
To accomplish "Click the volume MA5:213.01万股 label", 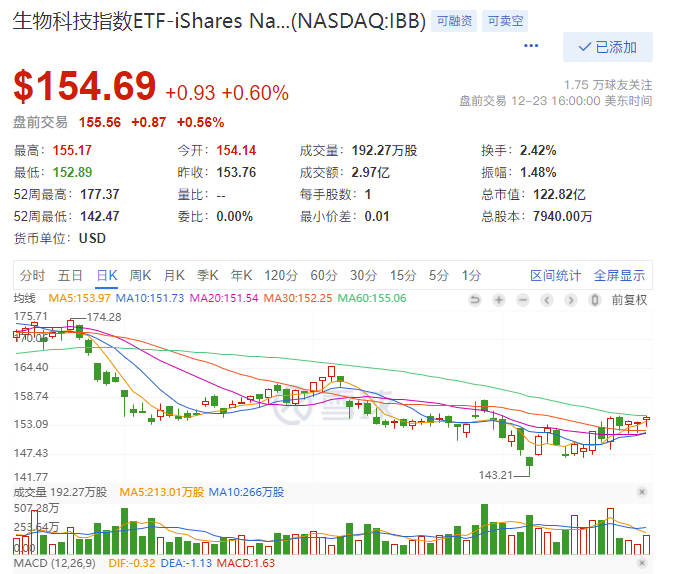I will coord(161,492).
